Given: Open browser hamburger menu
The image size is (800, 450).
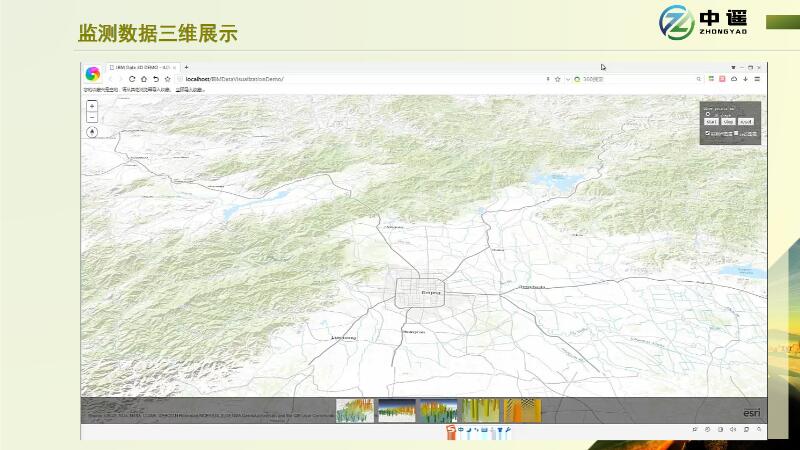Looking at the screenshot, I should (757, 78).
